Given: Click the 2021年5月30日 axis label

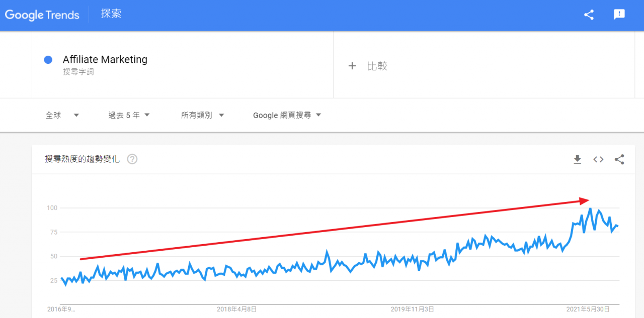Looking at the screenshot, I should coord(588,309).
